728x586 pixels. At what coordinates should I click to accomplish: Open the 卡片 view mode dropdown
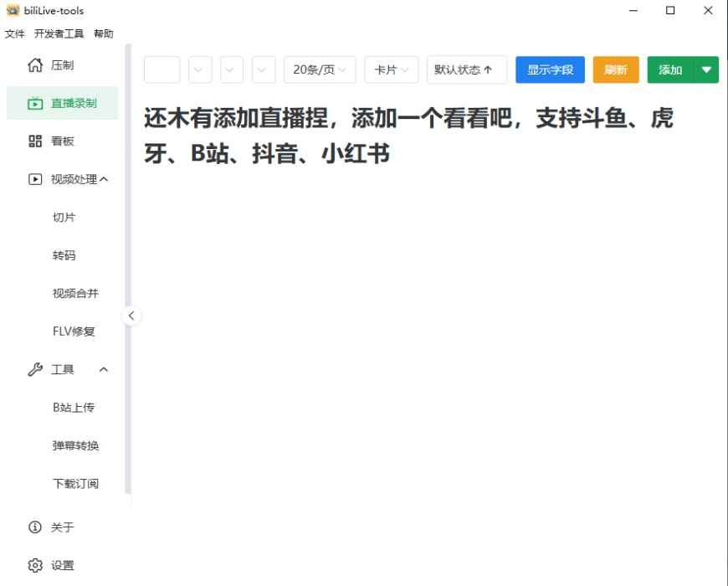(392, 70)
